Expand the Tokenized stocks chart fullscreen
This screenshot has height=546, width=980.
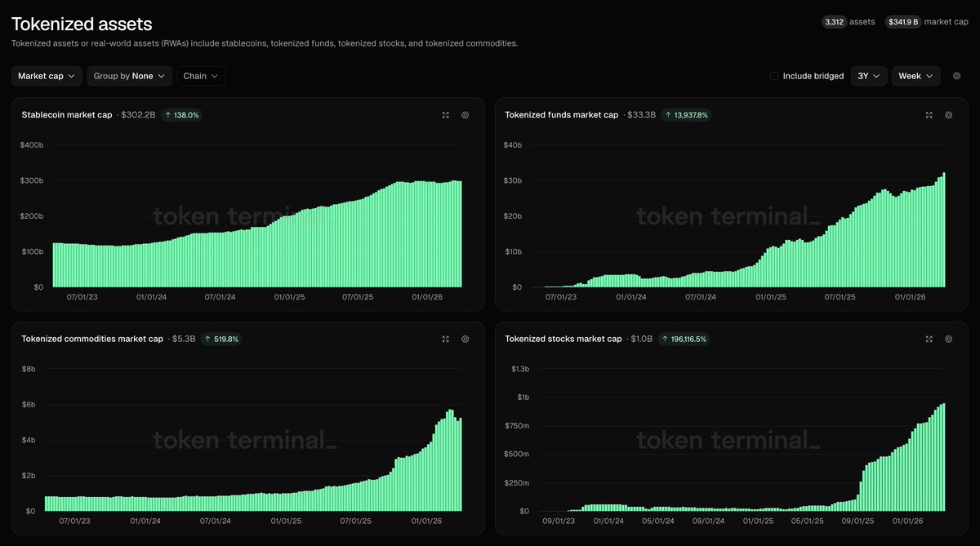[x=929, y=339]
